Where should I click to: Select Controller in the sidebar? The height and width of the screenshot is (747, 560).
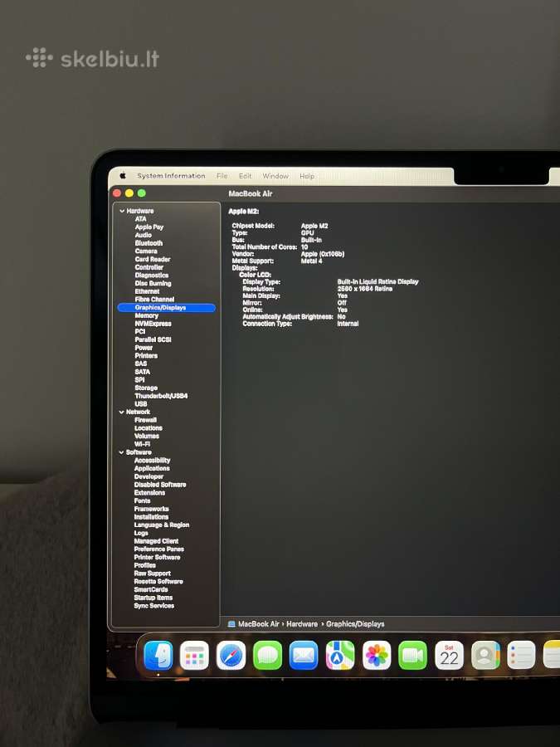point(149,267)
